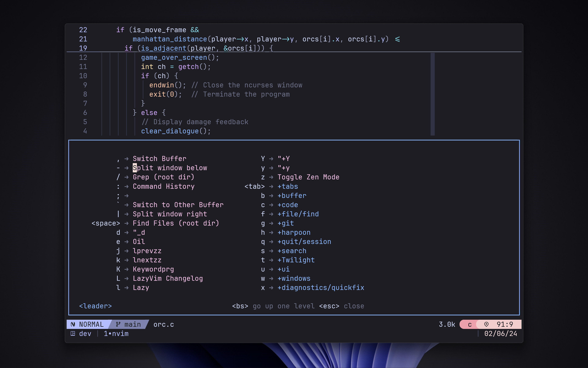Expand the +code group
This screenshot has height=368, width=588.
pyautogui.click(x=288, y=205)
